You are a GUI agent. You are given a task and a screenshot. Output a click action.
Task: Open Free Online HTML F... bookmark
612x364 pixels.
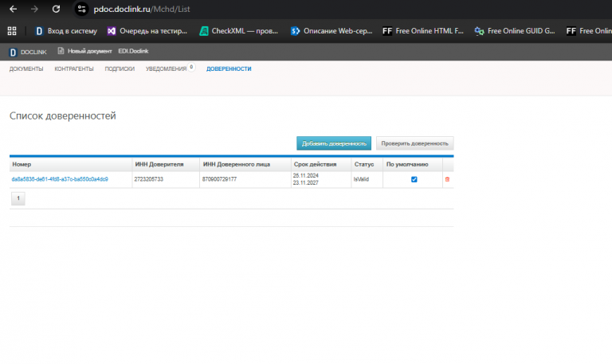coord(423,31)
